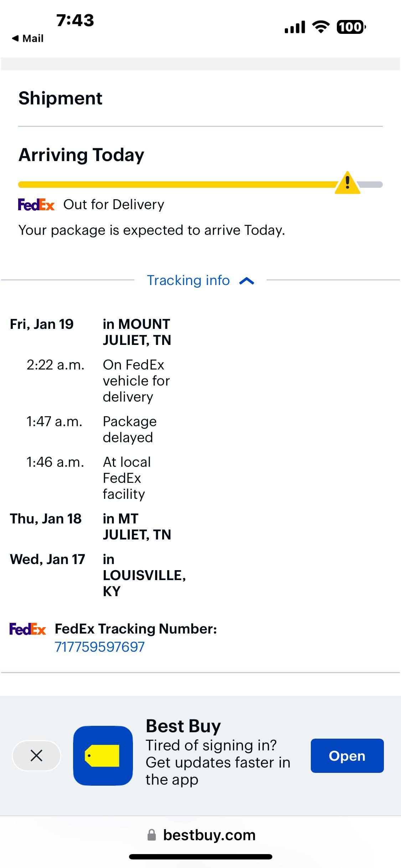The height and width of the screenshot is (868, 401).
Task: Tap the Wed, Jan 17 tracking entry
Action: (x=47, y=559)
